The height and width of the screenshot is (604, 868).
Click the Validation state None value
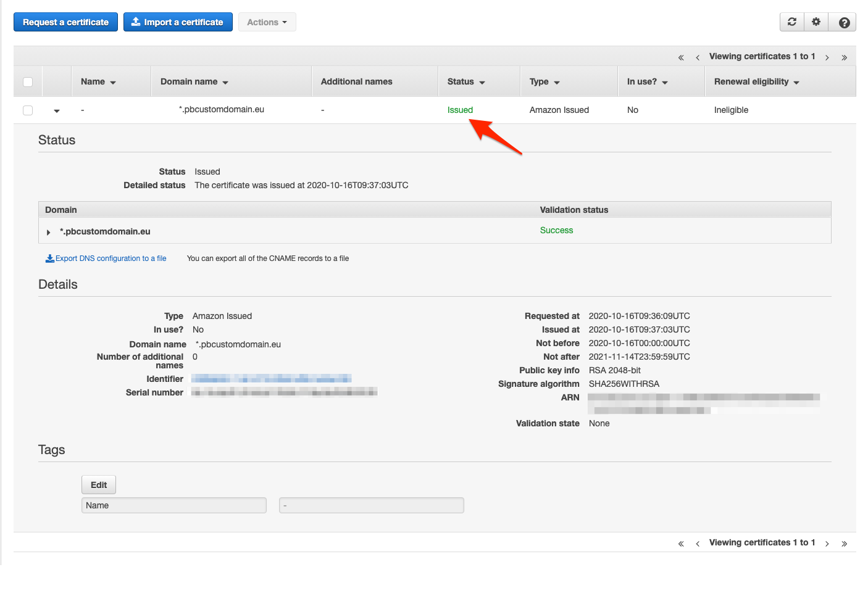point(599,423)
